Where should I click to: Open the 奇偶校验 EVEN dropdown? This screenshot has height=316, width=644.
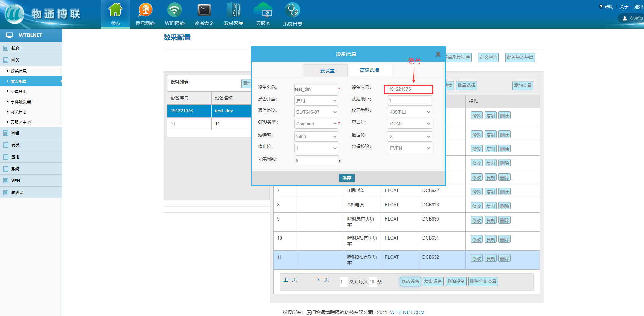pyautogui.click(x=410, y=148)
